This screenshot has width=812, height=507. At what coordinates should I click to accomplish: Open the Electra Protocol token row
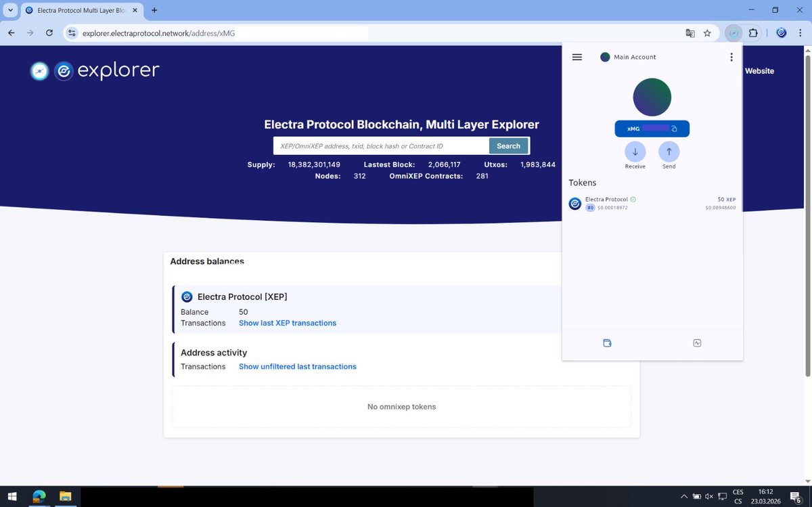pyautogui.click(x=652, y=203)
